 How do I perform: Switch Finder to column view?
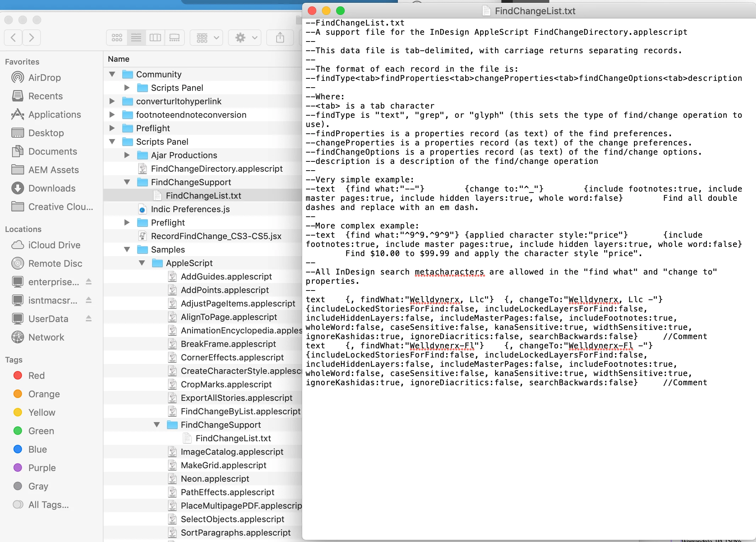[155, 38]
